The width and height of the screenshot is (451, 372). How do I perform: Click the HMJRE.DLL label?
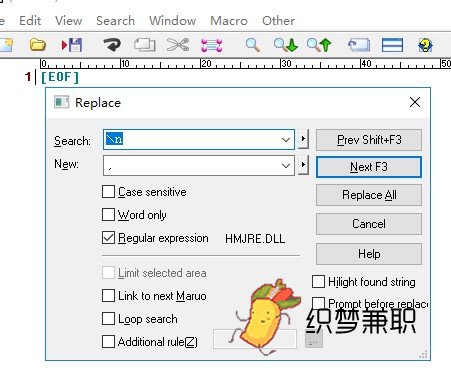pyautogui.click(x=255, y=239)
